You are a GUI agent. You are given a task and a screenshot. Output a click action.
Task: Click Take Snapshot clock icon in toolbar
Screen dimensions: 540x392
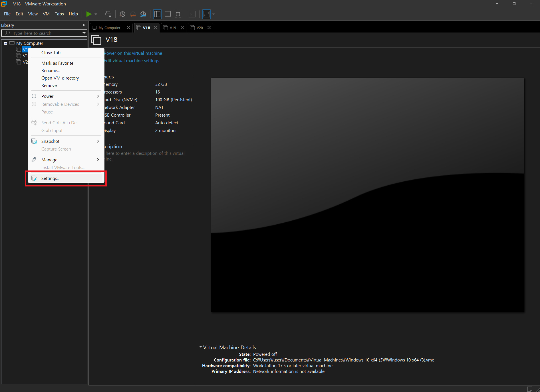[x=122, y=14]
